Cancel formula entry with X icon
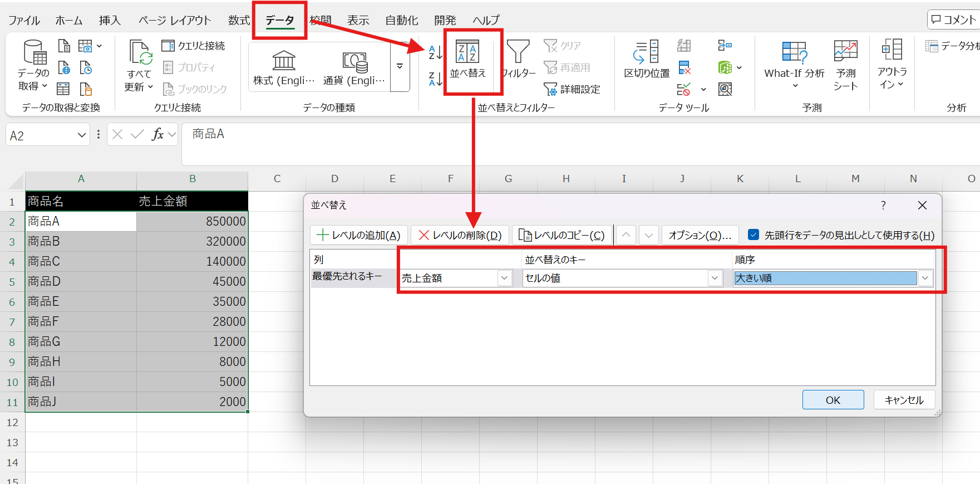Image resolution: width=980 pixels, height=484 pixels. (x=117, y=134)
